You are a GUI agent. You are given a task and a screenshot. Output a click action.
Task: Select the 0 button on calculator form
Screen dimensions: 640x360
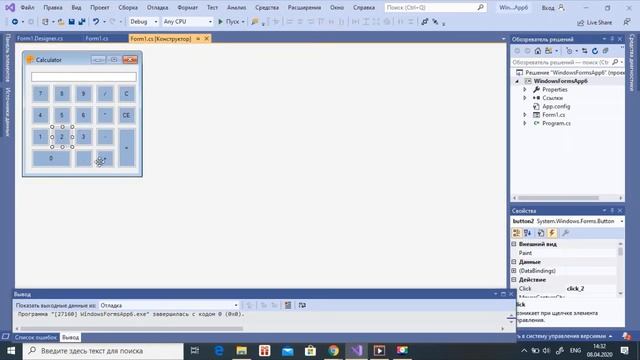(x=51, y=158)
